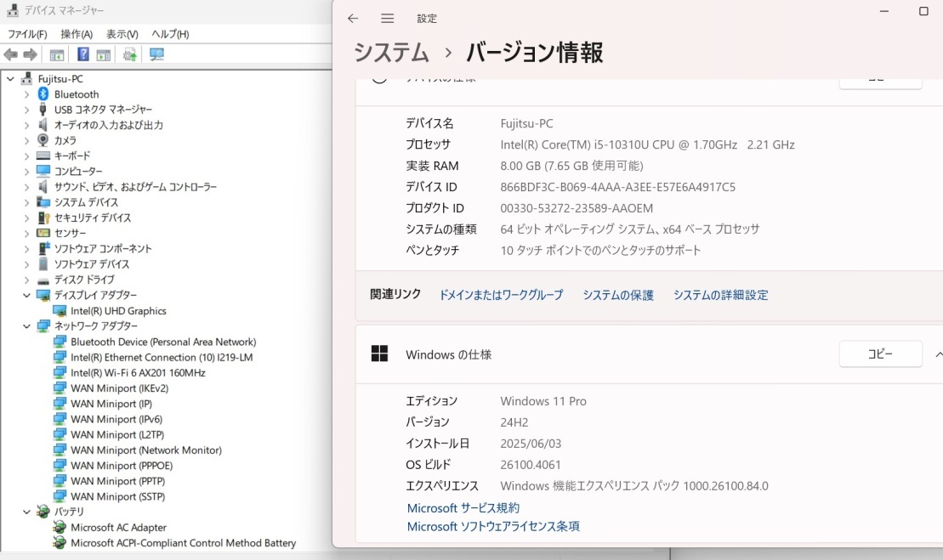
Task: Click the security devices (セキュリティ デバイス) icon
Action: pos(43,218)
